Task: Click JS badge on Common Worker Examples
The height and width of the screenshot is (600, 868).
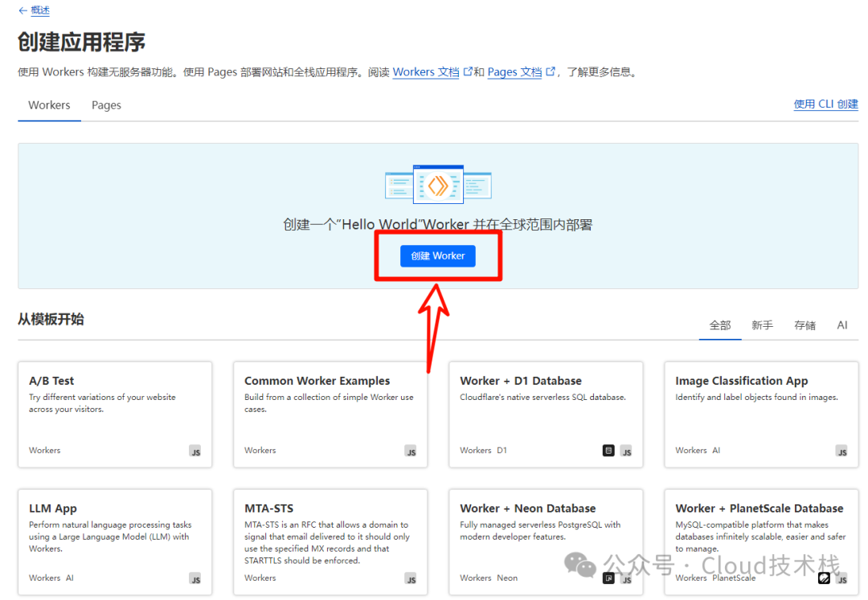Action: 411,451
